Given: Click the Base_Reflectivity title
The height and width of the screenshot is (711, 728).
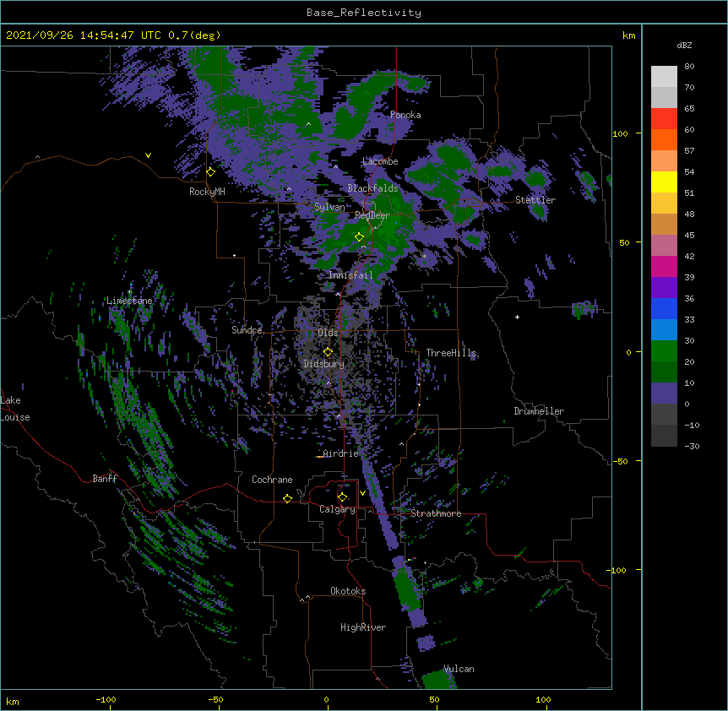Looking at the screenshot, I should pos(364,13).
